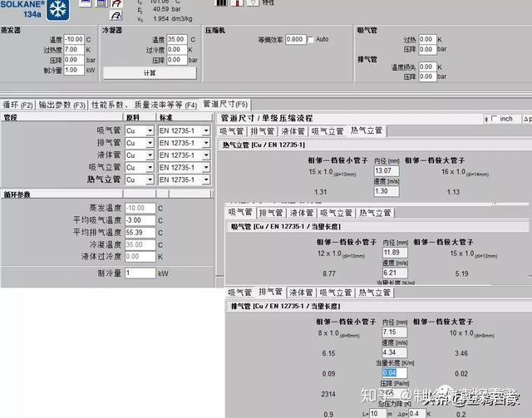Click discharge line 压降 field

coord(427,76)
